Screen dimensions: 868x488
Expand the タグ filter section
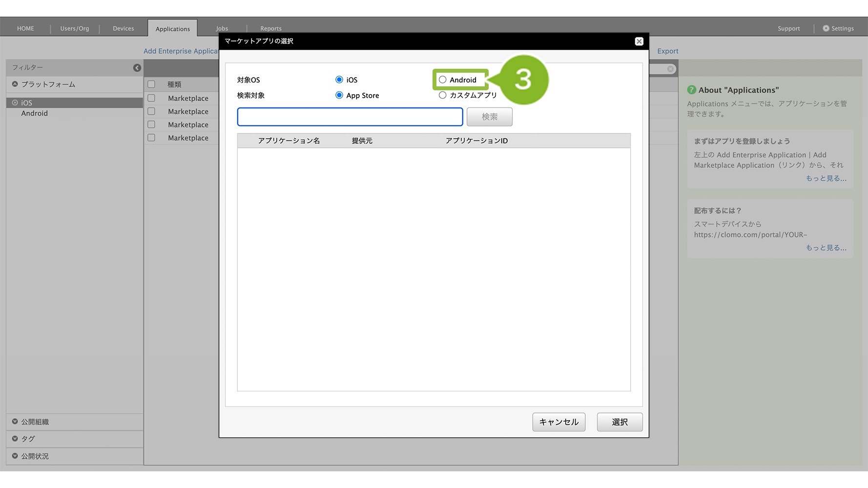[15, 439]
